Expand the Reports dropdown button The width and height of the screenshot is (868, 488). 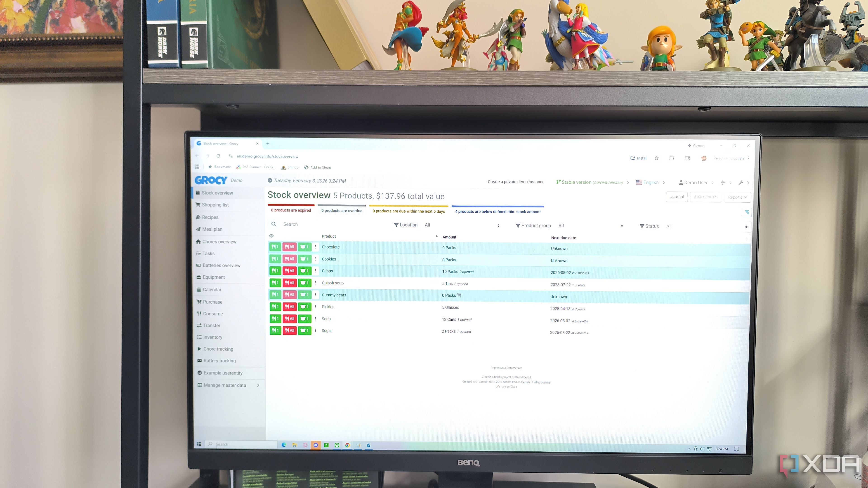737,197
